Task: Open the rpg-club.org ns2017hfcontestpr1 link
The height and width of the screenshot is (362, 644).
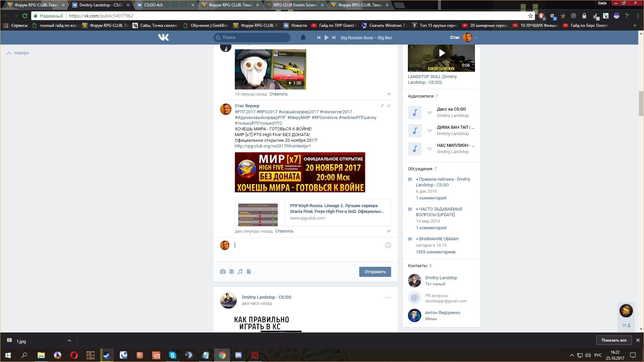Action: pyautogui.click(x=273, y=146)
